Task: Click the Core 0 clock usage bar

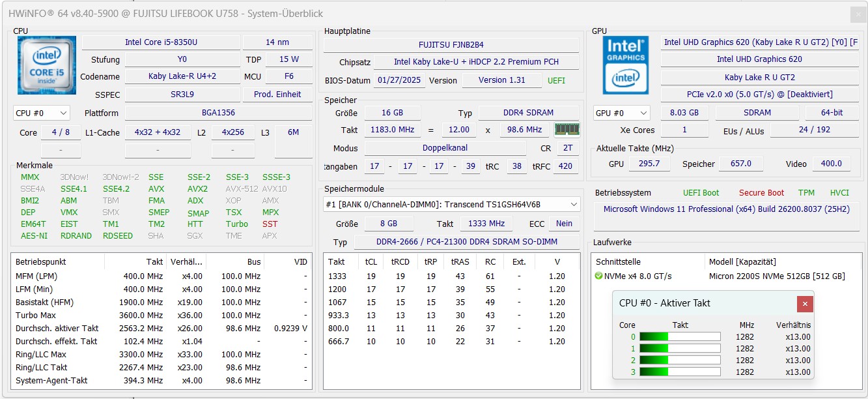Action: [680, 337]
